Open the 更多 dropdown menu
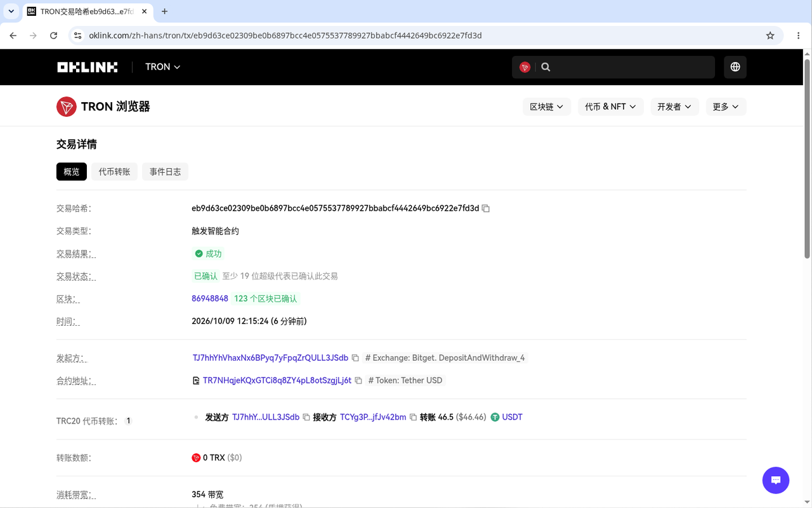The width and height of the screenshot is (812, 508). click(726, 107)
